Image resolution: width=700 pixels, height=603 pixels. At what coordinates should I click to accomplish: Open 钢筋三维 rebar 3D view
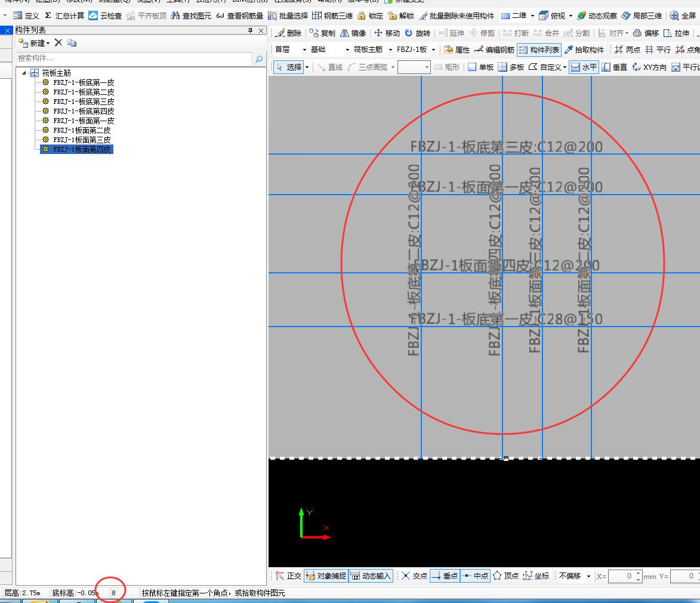pos(332,16)
